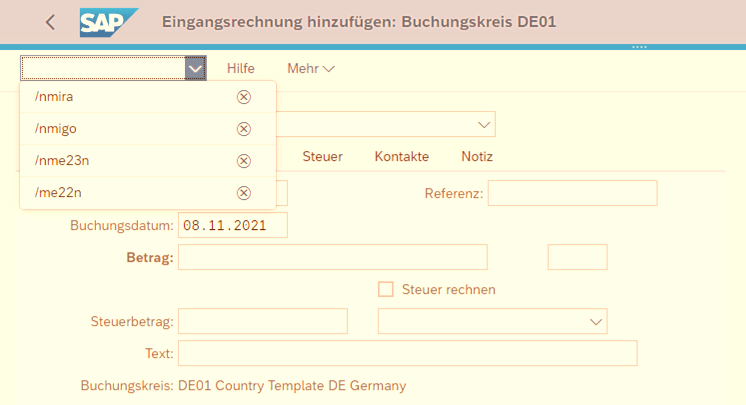Delete /me22n from command history
Image resolution: width=746 pixels, height=405 pixels.
(x=243, y=193)
